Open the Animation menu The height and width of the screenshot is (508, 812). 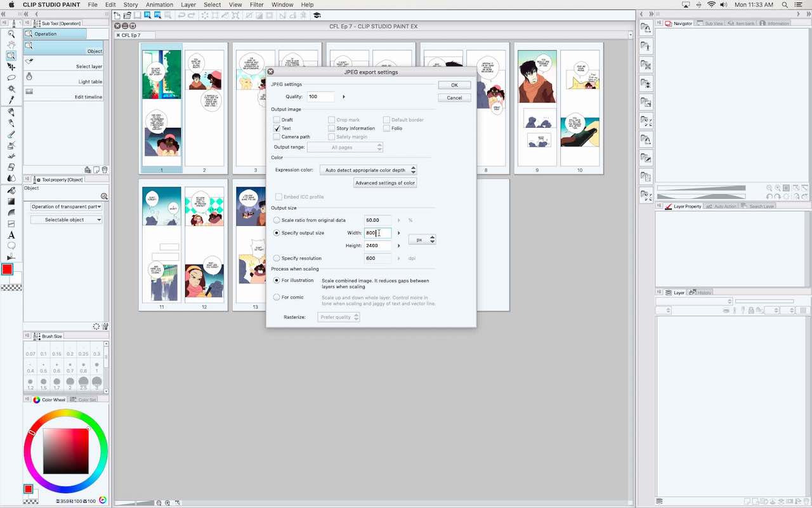click(159, 4)
